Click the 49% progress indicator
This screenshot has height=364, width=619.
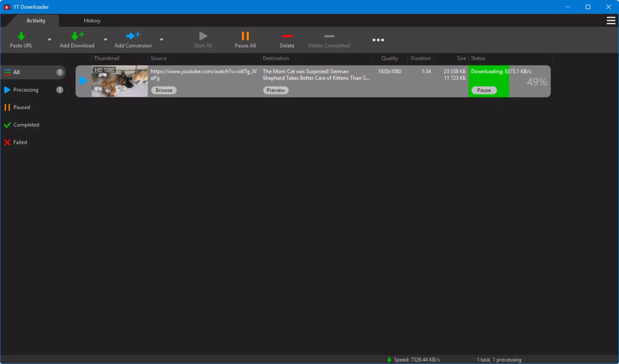(537, 82)
